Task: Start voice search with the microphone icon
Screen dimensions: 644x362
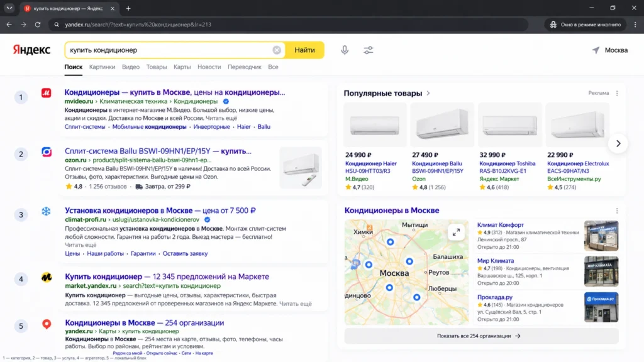Action: pos(345,50)
